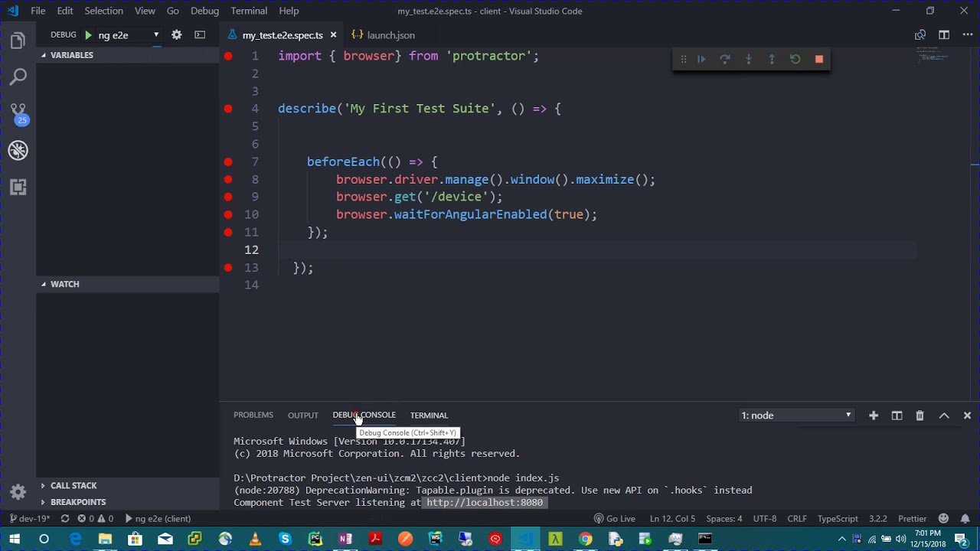980x551 pixels.
Task: Follow the http://localhost:8080 link in terminal
Action: coord(485,503)
